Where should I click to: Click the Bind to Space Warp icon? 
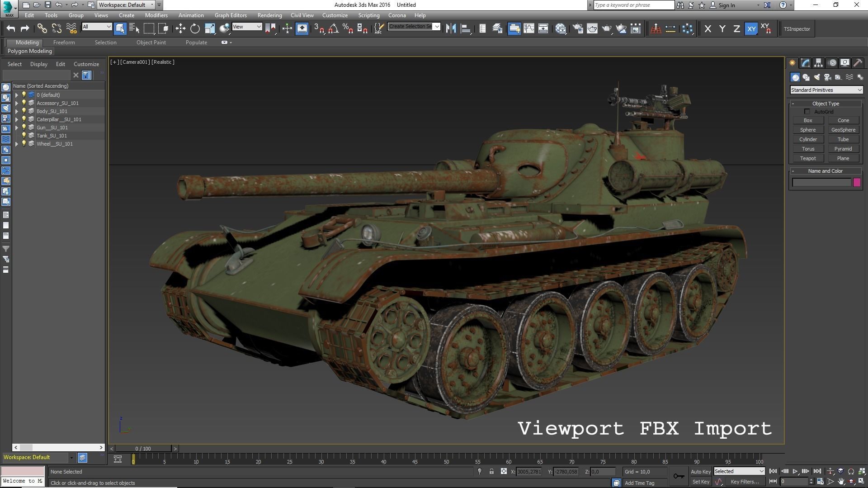[x=71, y=28]
